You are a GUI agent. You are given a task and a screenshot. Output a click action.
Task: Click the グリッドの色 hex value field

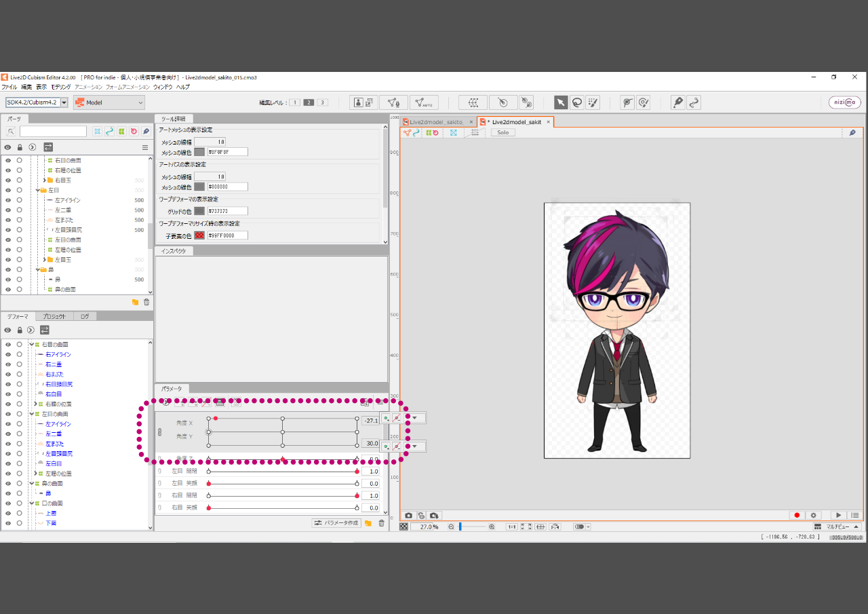click(227, 211)
